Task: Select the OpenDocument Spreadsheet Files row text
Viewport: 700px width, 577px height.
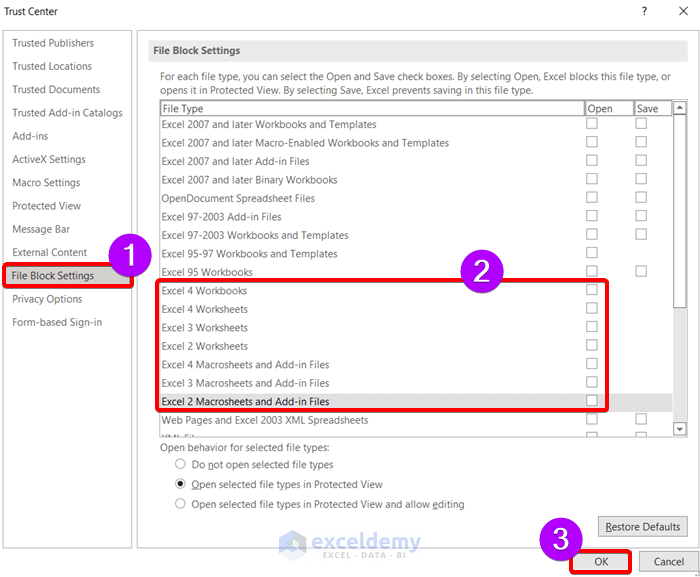Action: [238, 198]
